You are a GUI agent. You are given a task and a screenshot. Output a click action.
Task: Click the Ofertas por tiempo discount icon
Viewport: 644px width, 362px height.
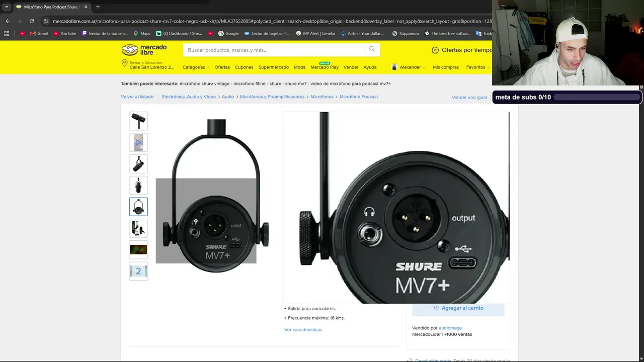pyautogui.click(x=435, y=50)
